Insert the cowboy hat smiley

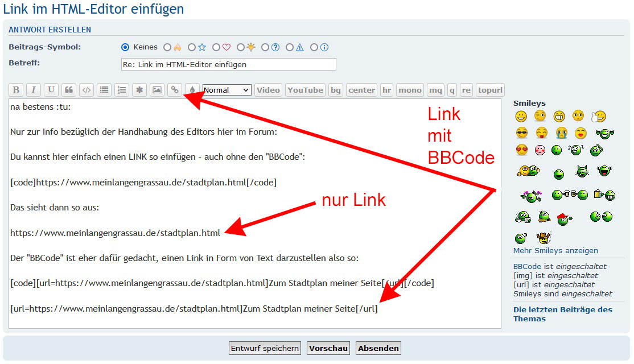click(x=544, y=237)
